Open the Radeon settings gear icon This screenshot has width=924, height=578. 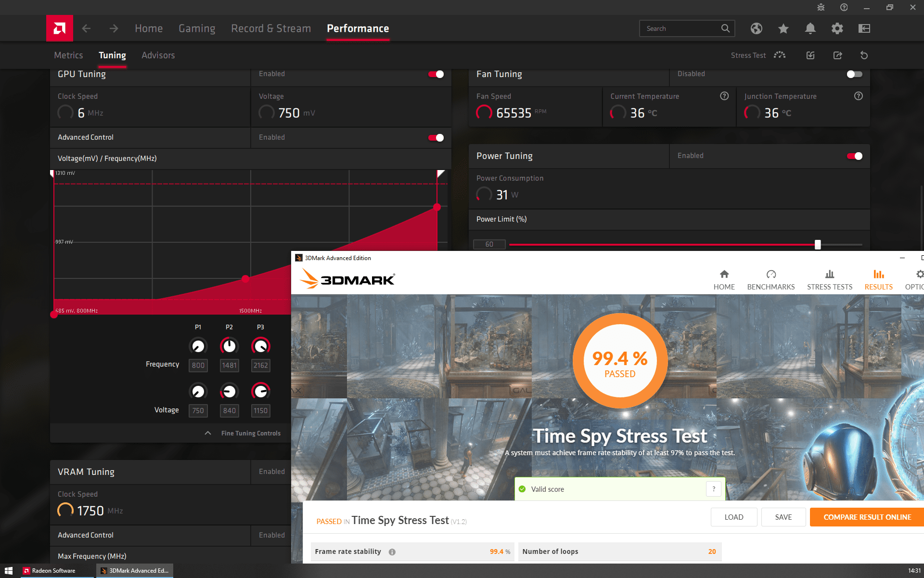point(837,28)
